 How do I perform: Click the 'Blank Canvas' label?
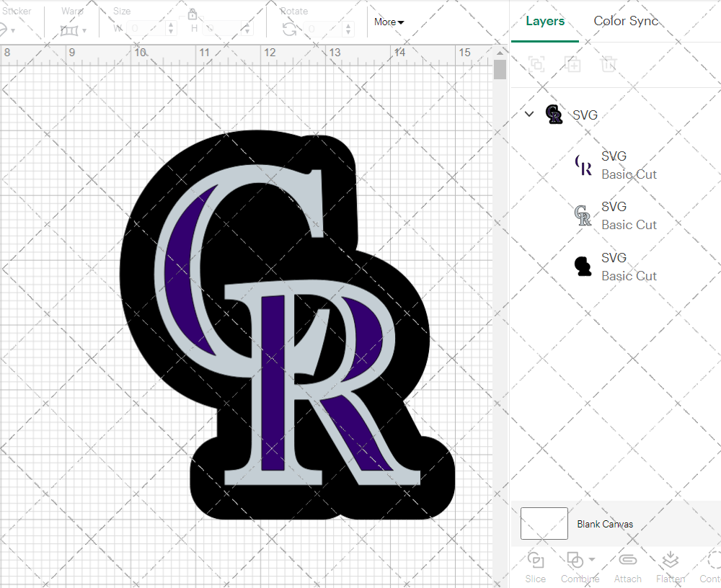coord(605,524)
